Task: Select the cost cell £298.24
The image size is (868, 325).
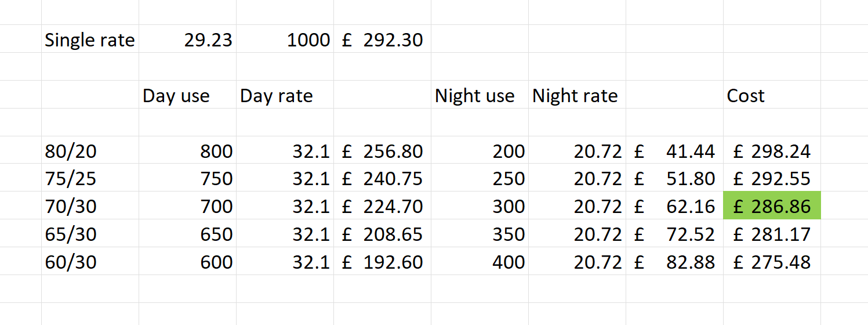Action: [772, 151]
